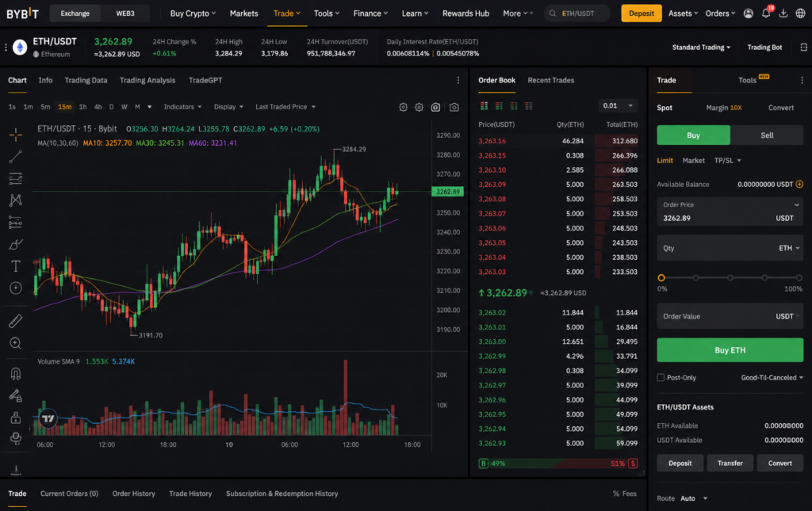The image size is (812, 511).
Task: Open the Route Auto dropdown
Action: click(x=694, y=498)
